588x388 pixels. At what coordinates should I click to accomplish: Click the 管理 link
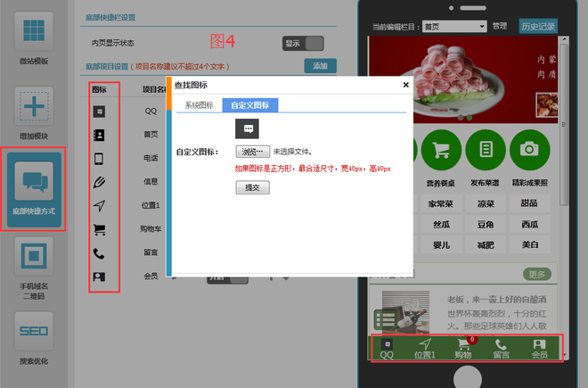tap(500, 26)
